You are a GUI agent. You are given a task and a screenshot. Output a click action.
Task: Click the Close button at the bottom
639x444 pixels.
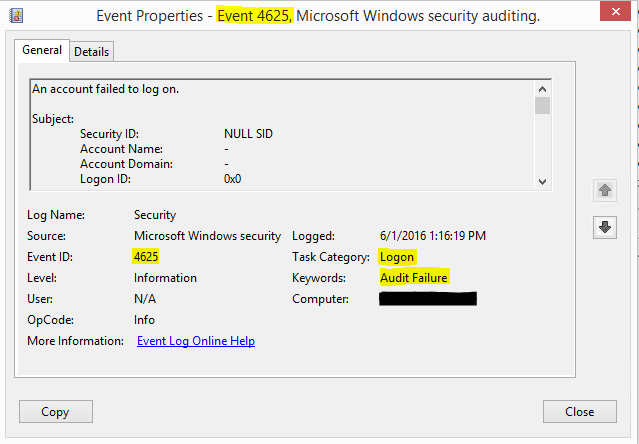coord(579,411)
